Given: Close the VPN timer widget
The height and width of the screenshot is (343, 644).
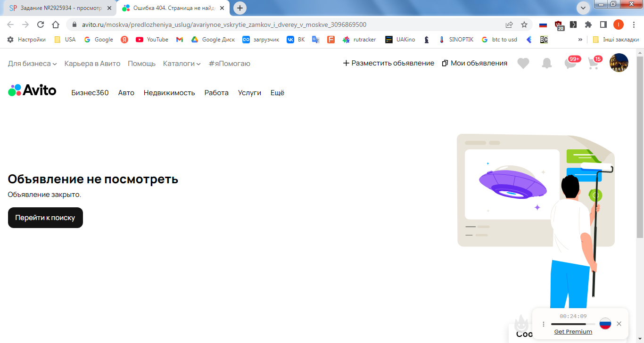Looking at the screenshot, I should [x=619, y=324].
